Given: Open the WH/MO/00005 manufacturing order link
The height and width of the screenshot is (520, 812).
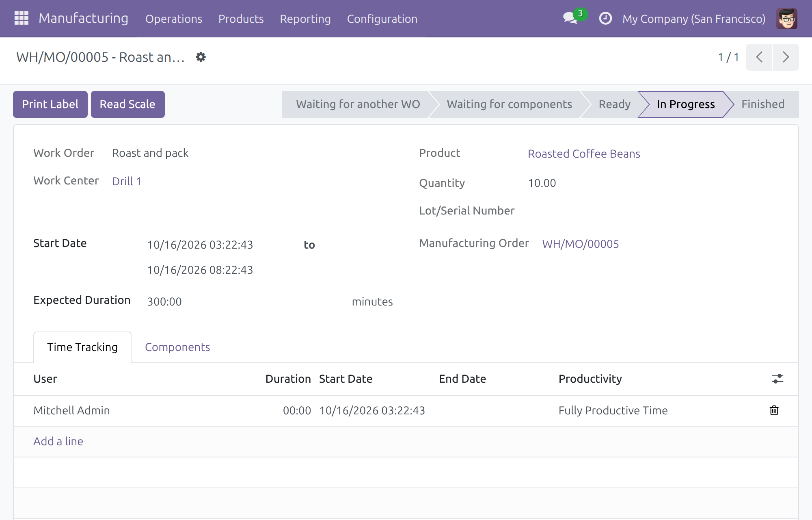Looking at the screenshot, I should click(581, 244).
